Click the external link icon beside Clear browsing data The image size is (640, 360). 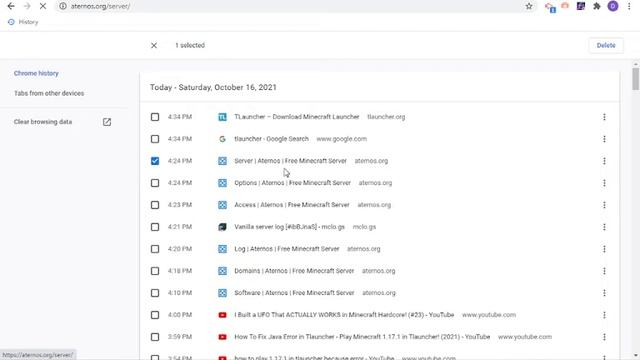(107, 122)
